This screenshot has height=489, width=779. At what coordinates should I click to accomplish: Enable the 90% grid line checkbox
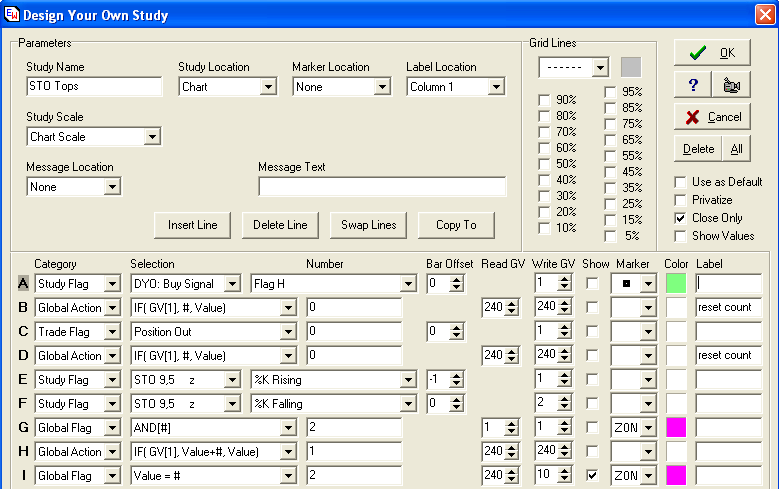[544, 100]
